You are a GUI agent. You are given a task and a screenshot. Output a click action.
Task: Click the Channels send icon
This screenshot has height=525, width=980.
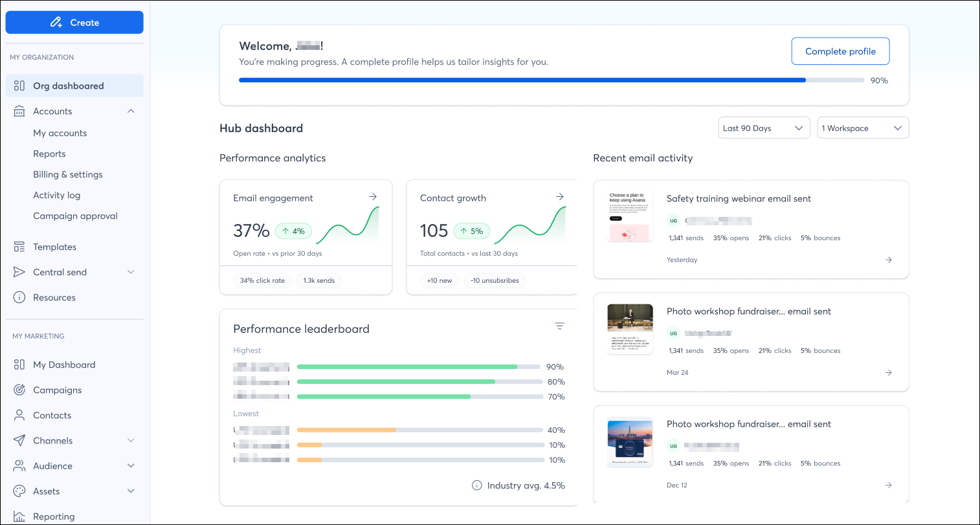click(19, 441)
